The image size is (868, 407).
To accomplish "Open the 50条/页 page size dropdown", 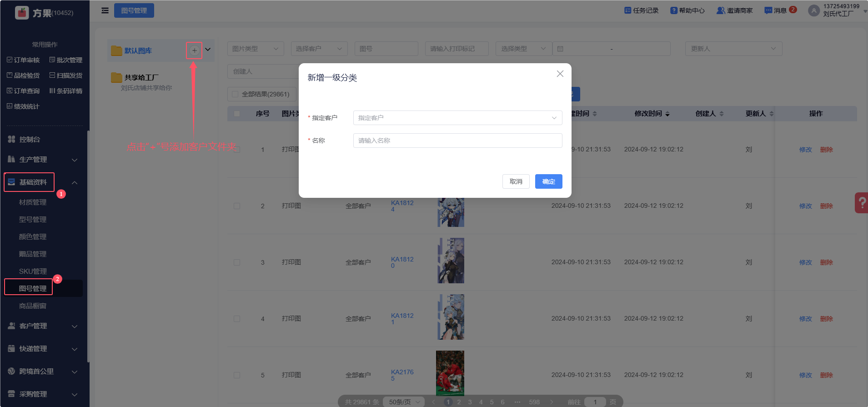I will coord(404,402).
